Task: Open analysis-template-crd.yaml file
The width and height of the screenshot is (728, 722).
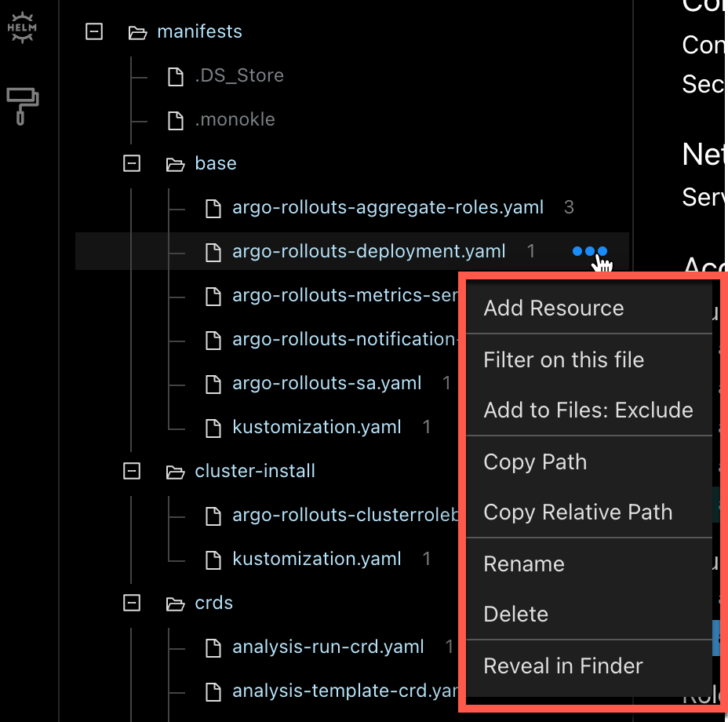Action: [x=345, y=691]
